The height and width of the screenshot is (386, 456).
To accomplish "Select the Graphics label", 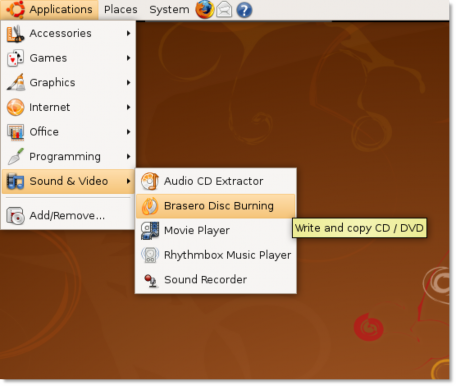I will click(52, 83).
